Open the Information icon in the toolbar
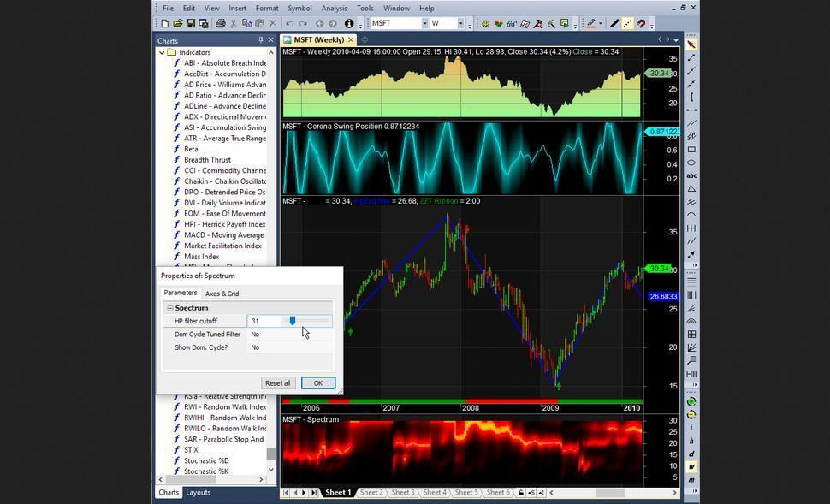This screenshot has width=830, height=504. pos(349,23)
